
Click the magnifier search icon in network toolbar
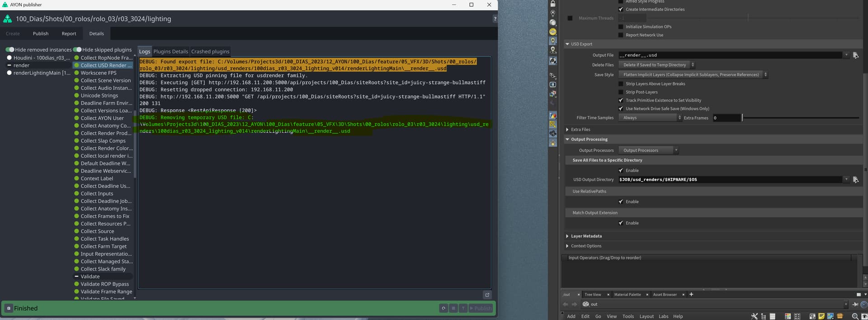(855, 316)
